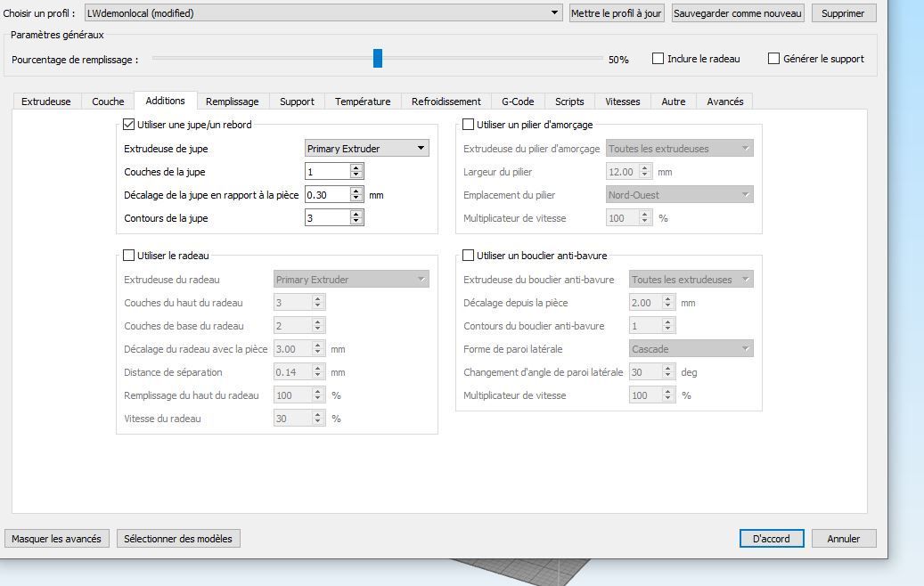924x586 pixels.
Task: Open 'Extrudeuse du pilier d'amorçage' dropdown
Action: [x=680, y=149]
